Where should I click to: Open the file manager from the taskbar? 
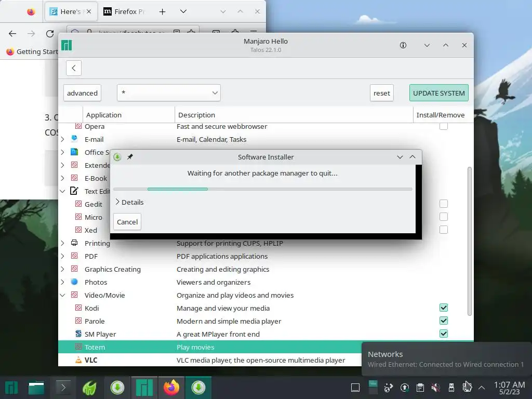pyautogui.click(x=36, y=388)
